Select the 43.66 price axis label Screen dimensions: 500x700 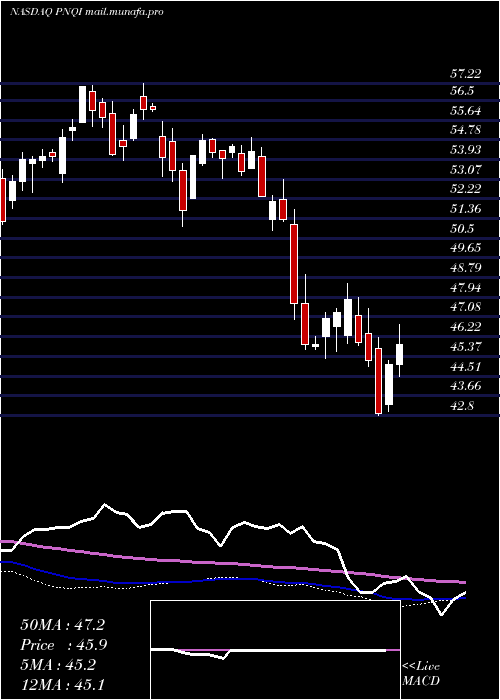tap(465, 385)
